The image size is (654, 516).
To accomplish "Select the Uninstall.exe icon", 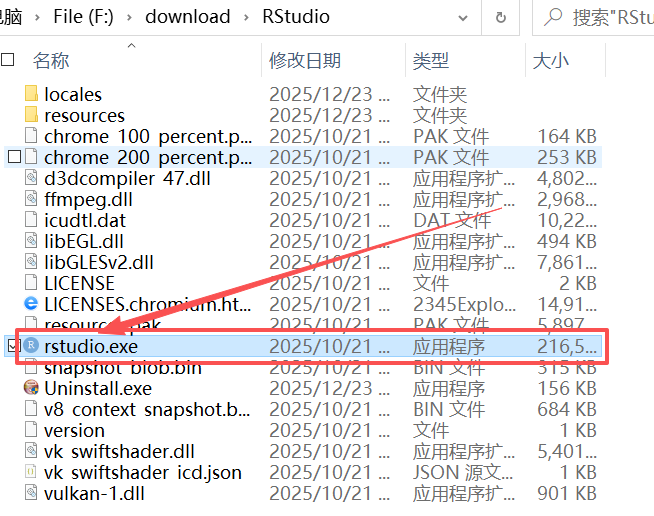I will point(31,388).
